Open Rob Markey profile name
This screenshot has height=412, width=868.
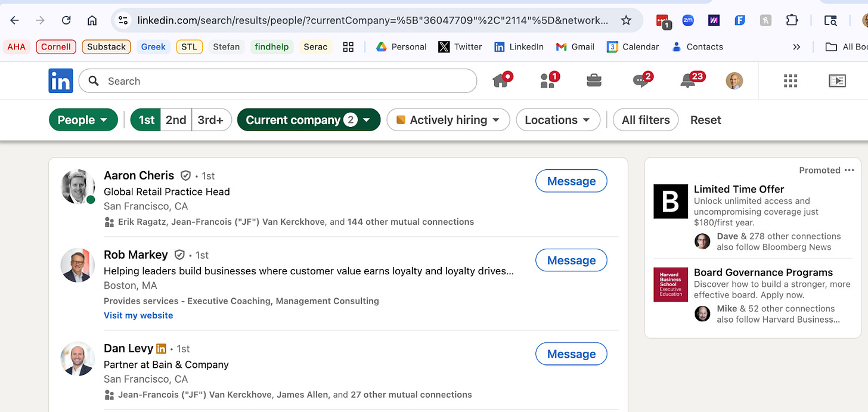coord(136,255)
